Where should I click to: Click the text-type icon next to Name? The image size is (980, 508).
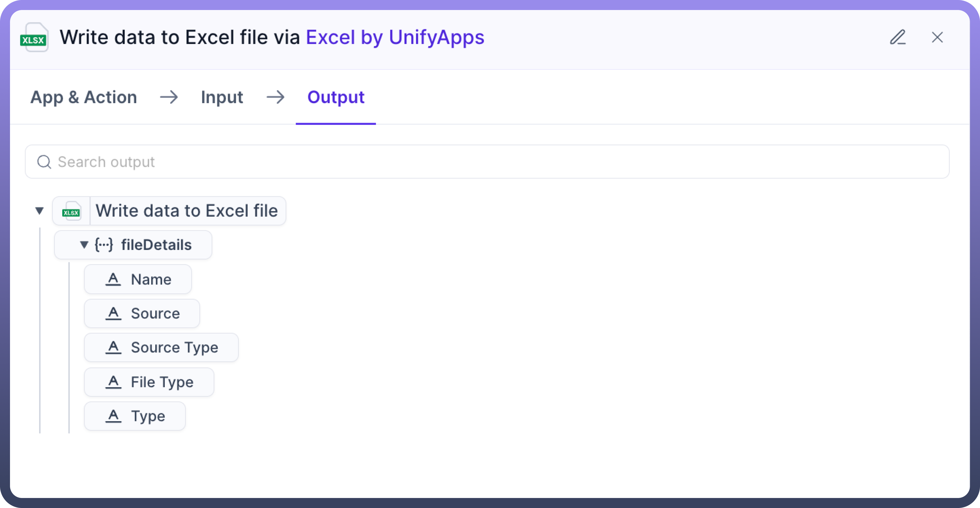point(113,279)
